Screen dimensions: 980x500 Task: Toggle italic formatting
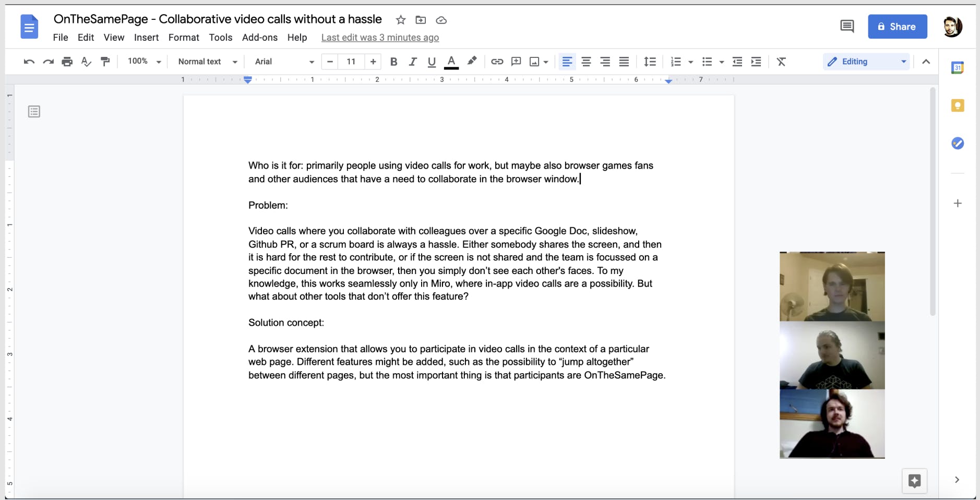click(x=412, y=62)
